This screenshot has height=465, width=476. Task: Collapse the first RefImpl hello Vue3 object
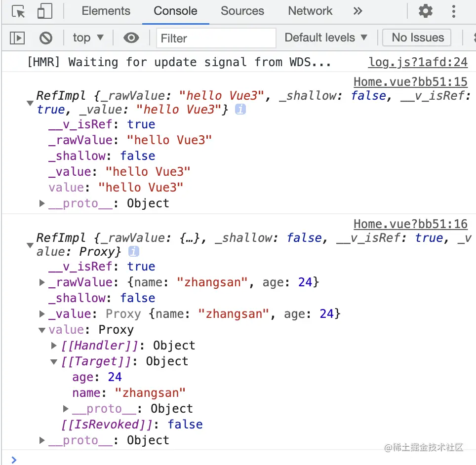(30, 103)
